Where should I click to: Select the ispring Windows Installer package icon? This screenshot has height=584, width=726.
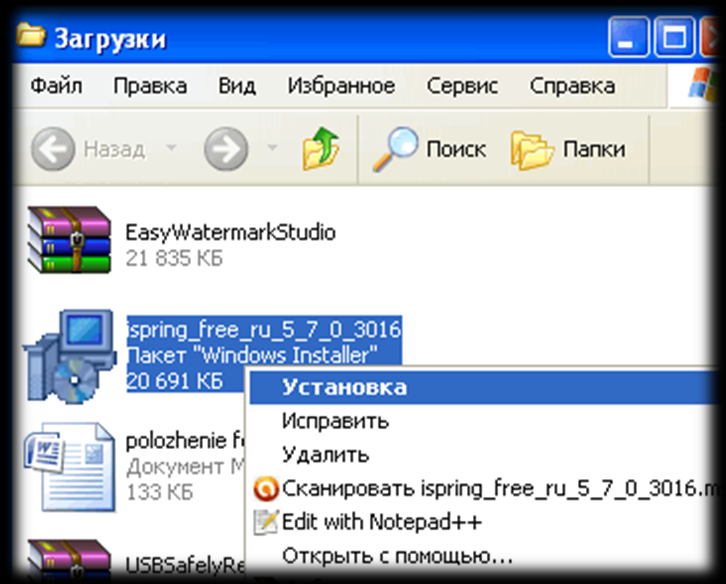click(x=69, y=356)
